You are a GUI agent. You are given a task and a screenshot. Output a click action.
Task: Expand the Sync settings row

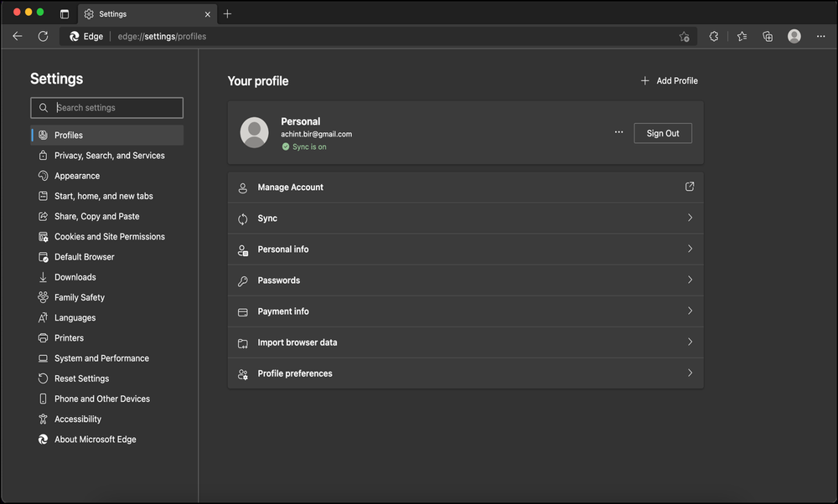point(690,218)
